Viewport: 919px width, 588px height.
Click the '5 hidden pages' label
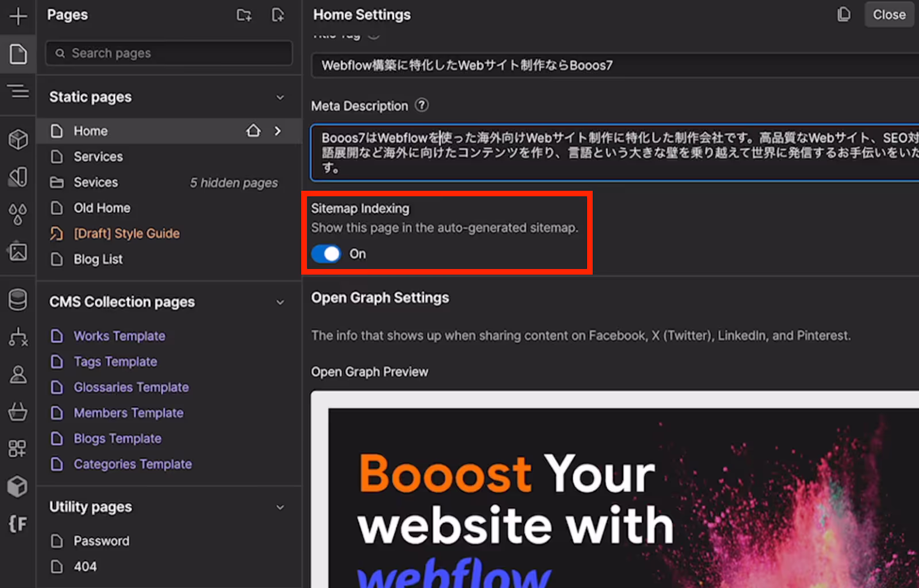coord(234,183)
